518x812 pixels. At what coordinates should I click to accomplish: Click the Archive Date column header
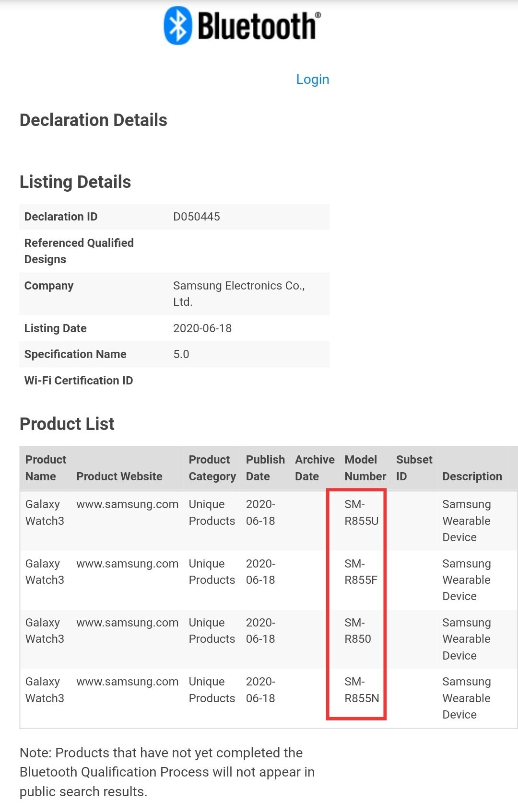click(315, 468)
